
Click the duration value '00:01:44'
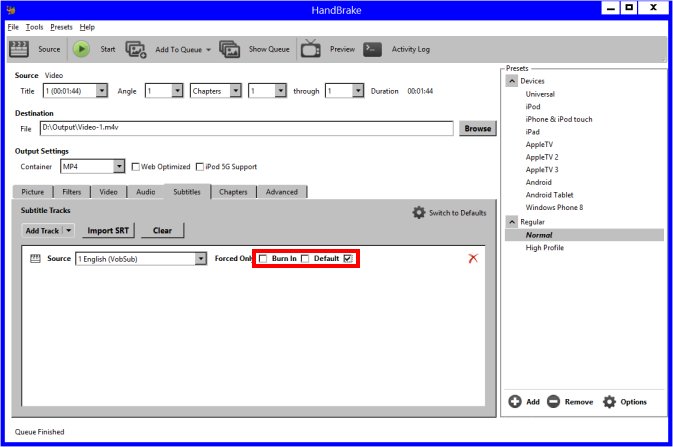[x=420, y=91]
